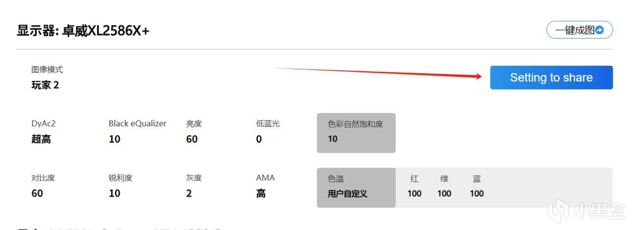The width and height of the screenshot is (644, 230).
Task: Select the 锐利度 value 10
Action: 114,193
